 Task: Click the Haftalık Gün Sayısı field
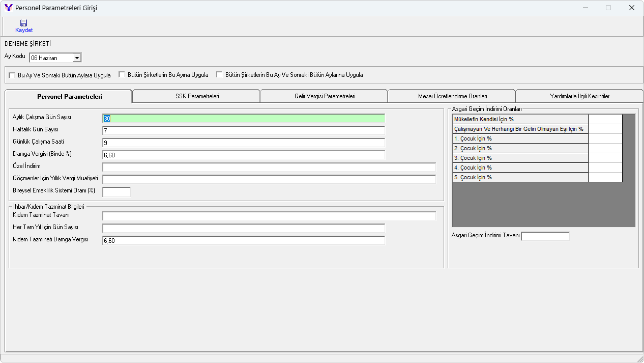tap(244, 130)
